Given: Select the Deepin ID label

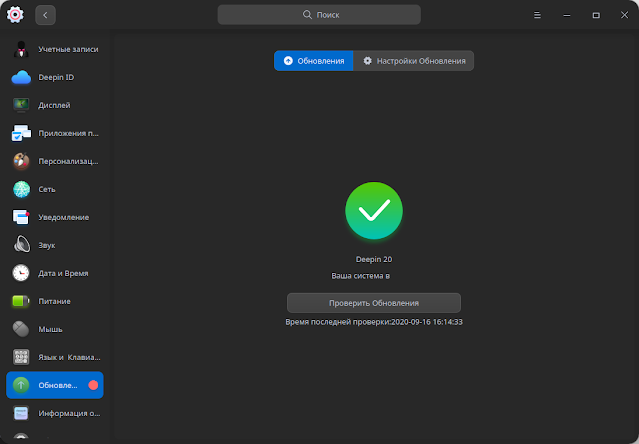Looking at the screenshot, I should pyautogui.click(x=56, y=77).
